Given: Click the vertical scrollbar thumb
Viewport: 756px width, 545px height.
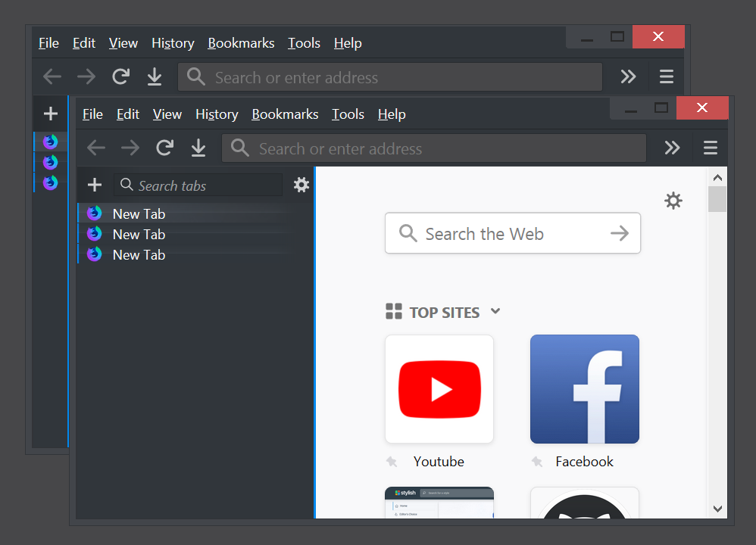Looking at the screenshot, I should 717,199.
